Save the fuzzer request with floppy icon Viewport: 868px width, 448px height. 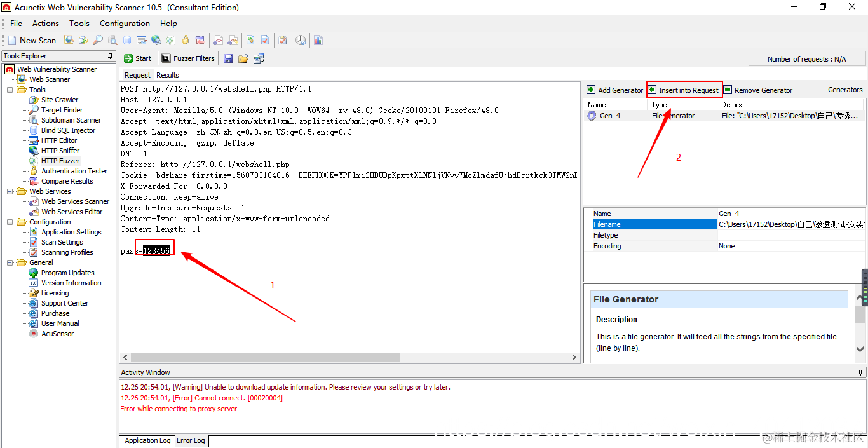click(x=228, y=58)
